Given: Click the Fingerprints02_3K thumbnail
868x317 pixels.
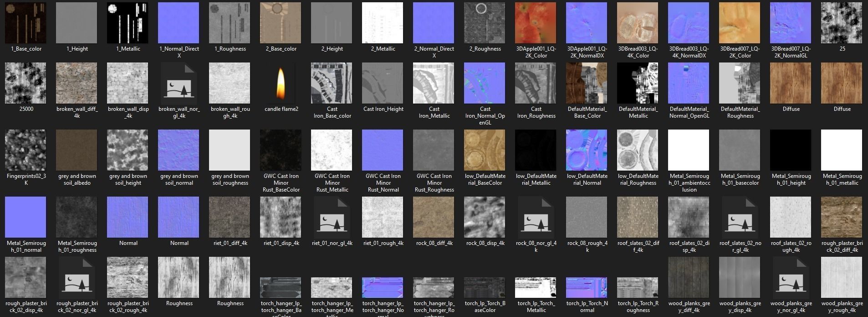Looking at the screenshot, I should point(26,150).
